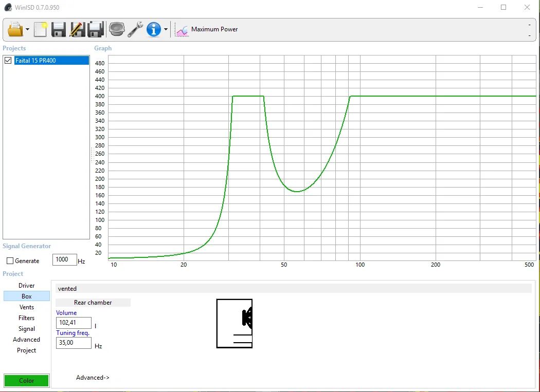540x392 pixels.
Task: Enable the signal generator Generate checkbox
Action: 10,261
